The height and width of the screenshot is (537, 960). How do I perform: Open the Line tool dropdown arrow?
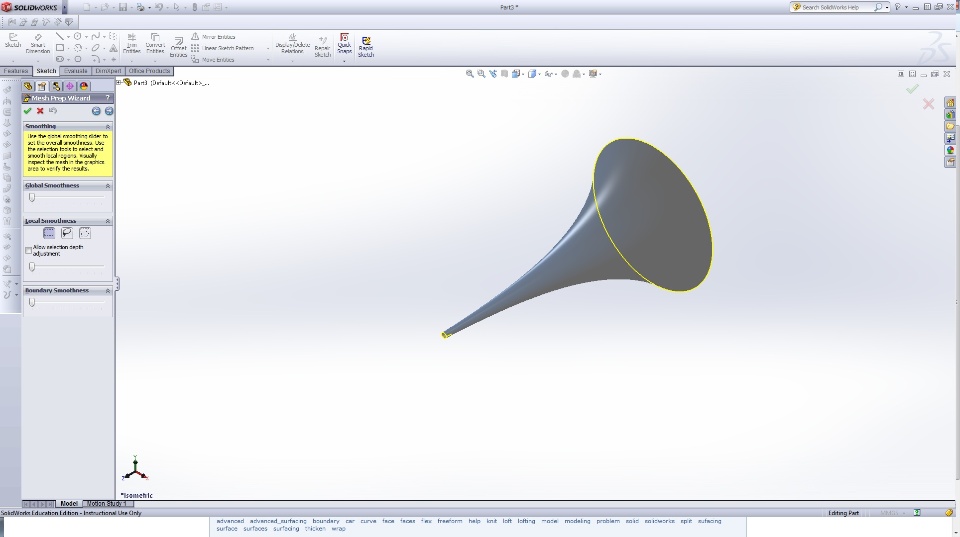[x=68, y=37]
